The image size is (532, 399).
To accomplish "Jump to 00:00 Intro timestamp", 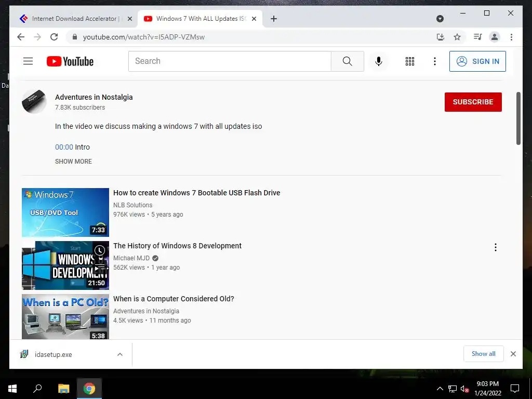I will pos(64,147).
